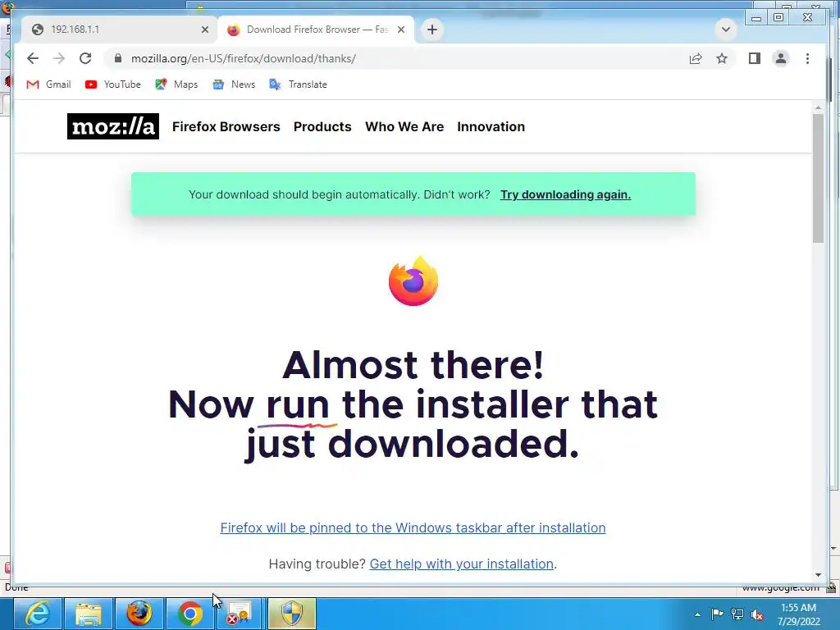Open Internet Explorer from the taskbar
This screenshot has width=840, height=630.
(x=38, y=614)
